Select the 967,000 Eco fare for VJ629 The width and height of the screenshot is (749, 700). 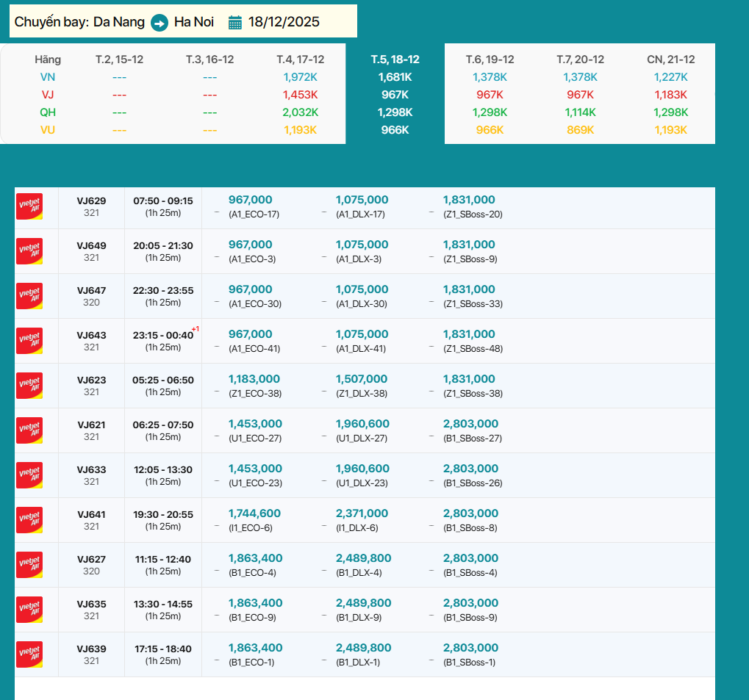tap(250, 200)
